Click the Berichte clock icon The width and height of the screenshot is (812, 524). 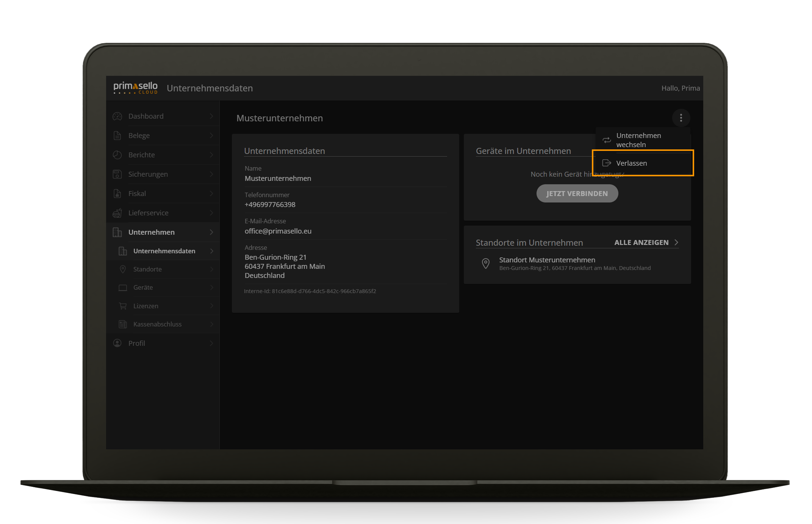click(117, 155)
